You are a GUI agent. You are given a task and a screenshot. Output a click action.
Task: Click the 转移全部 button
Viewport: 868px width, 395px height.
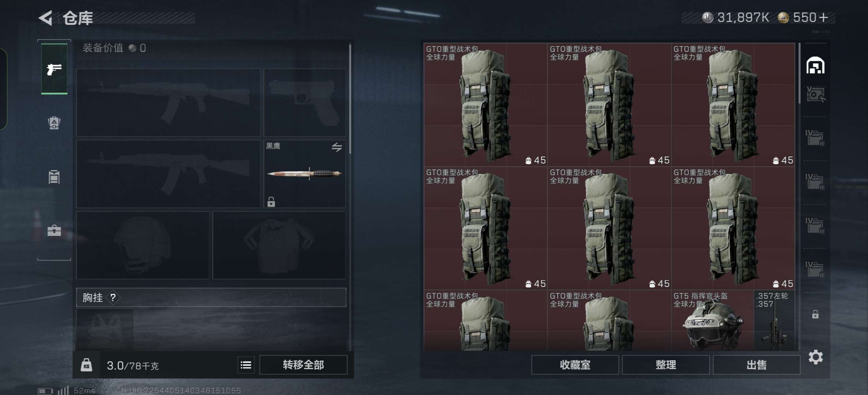point(303,365)
